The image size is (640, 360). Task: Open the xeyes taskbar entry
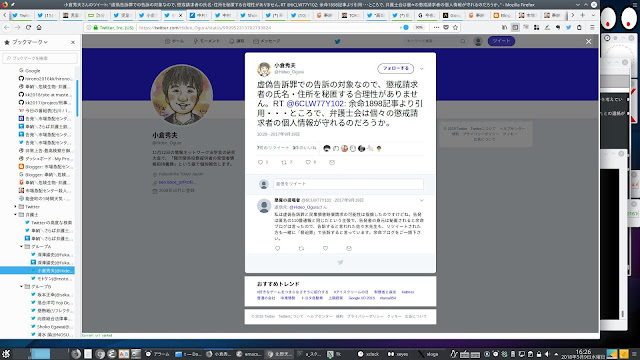tap(398, 354)
